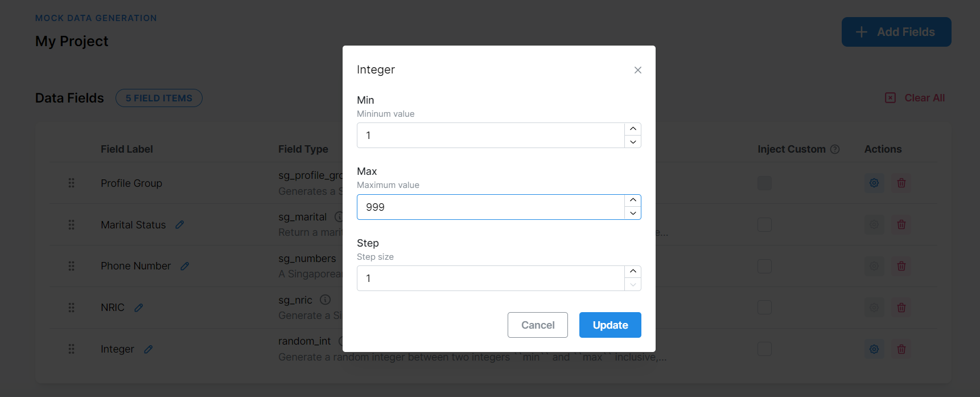Toggle Inject Custom checkbox for Marital Status
This screenshot has height=397, width=980.
pos(764,224)
